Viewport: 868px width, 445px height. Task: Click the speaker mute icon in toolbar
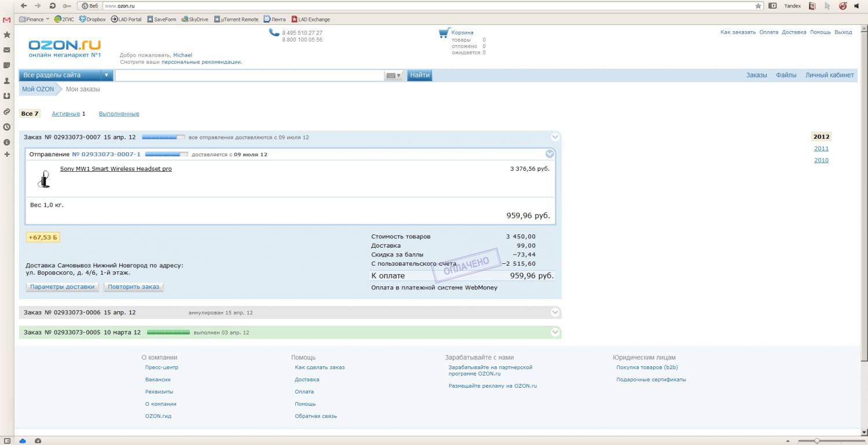tap(857, 6)
